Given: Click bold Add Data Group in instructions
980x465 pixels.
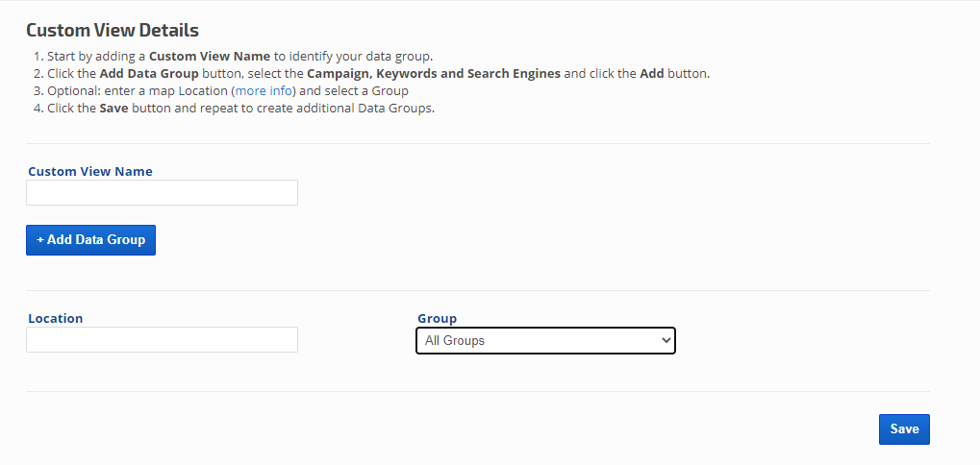Looking at the screenshot, I should (x=149, y=74).
